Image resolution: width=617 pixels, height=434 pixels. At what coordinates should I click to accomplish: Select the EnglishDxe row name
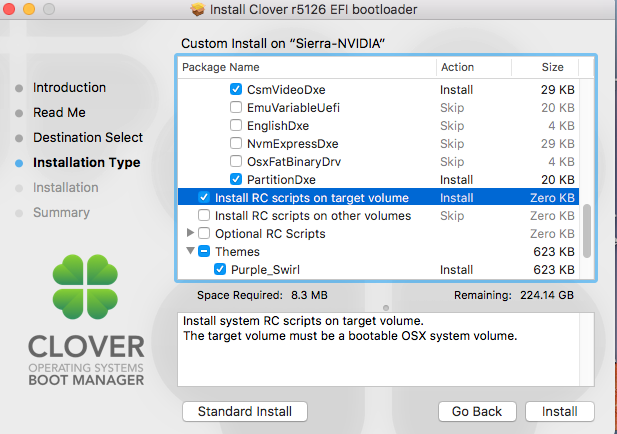[278, 126]
